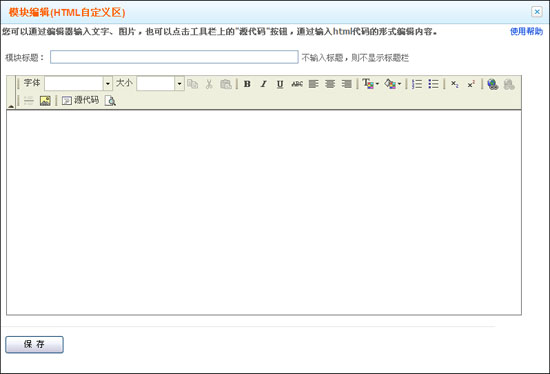This screenshot has height=374, width=550.
Task: Switch to 源代码 source code view
Action: click(81, 101)
